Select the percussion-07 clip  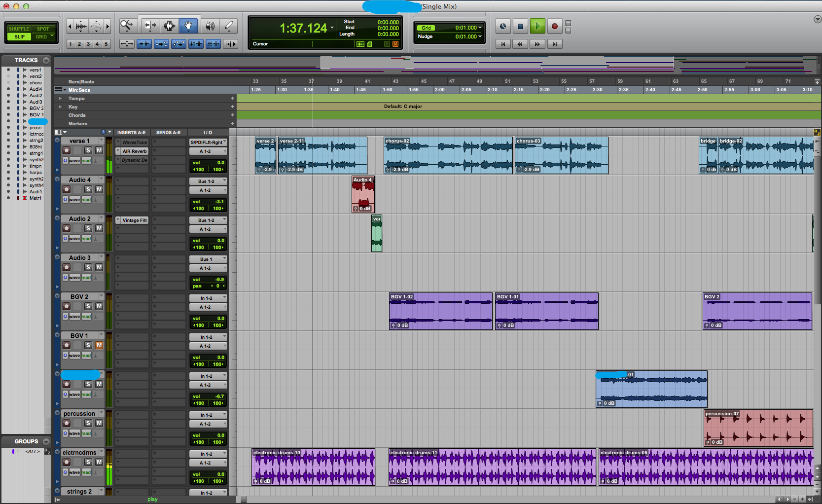coord(758,428)
